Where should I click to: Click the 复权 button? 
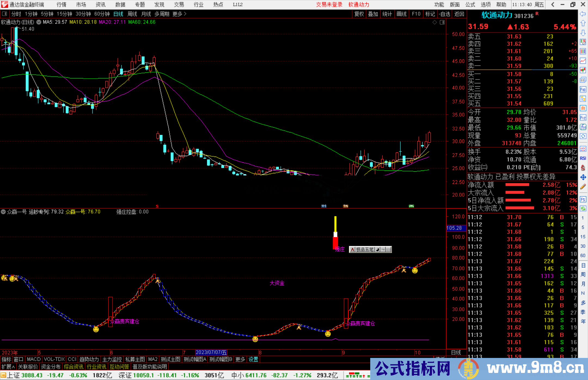[359, 14]
